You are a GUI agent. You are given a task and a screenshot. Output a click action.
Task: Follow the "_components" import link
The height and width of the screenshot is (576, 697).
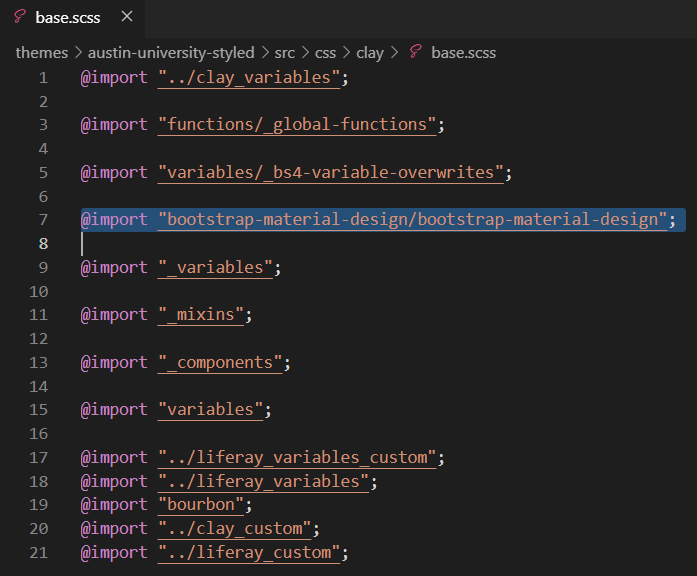click(220, 362)
